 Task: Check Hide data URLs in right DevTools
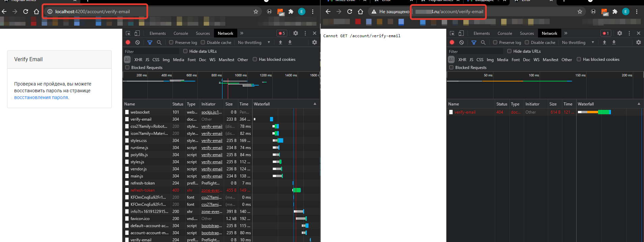(x=509, y=51)
